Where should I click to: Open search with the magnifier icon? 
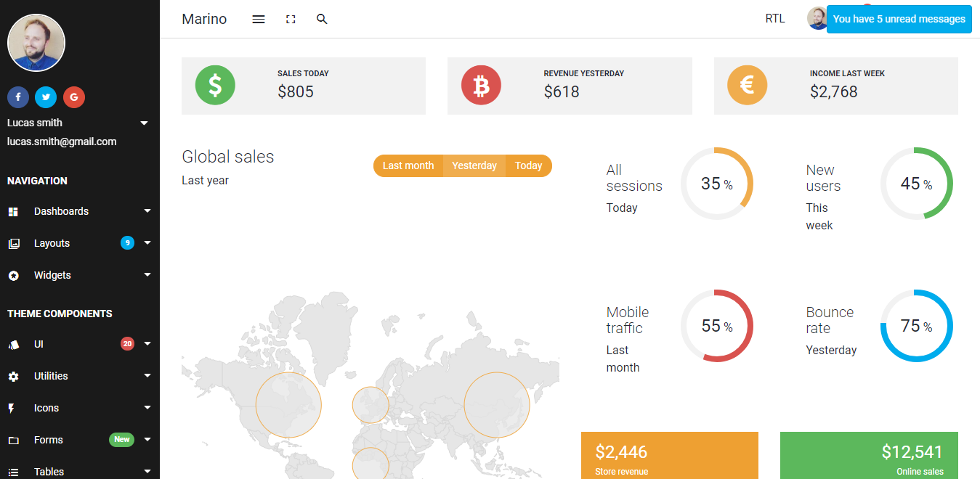point(323,20)
